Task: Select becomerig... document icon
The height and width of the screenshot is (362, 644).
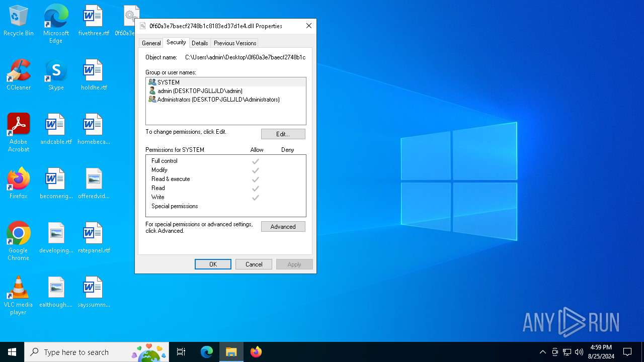Action: pos(56,184)
